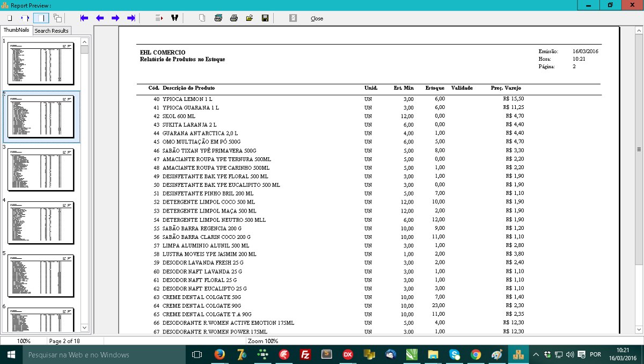This screenshot has height=364, width=644.
Task: Select the page 6 thumbnail
Action: pos(40,320)
